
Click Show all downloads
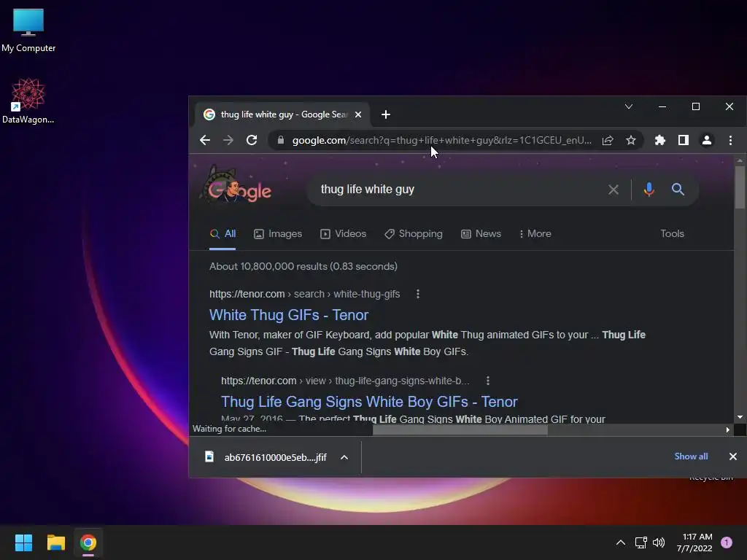point(691,456)
